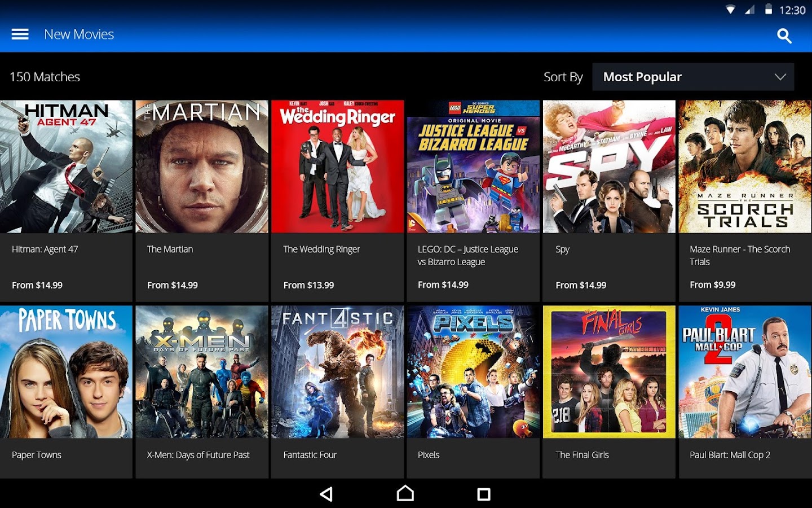812x508 pixels.
Task: Click 'The Martian' title text
Action: click(170, 249)
